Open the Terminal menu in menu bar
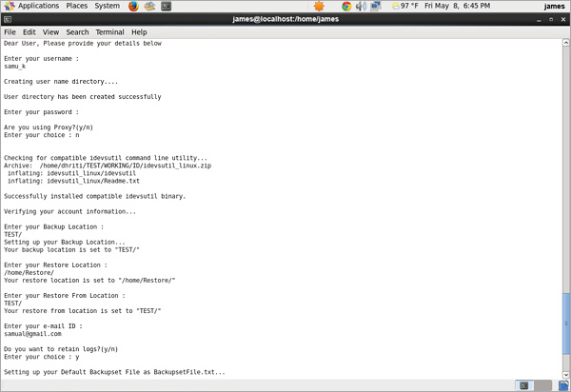 click(x=109, y=32)
